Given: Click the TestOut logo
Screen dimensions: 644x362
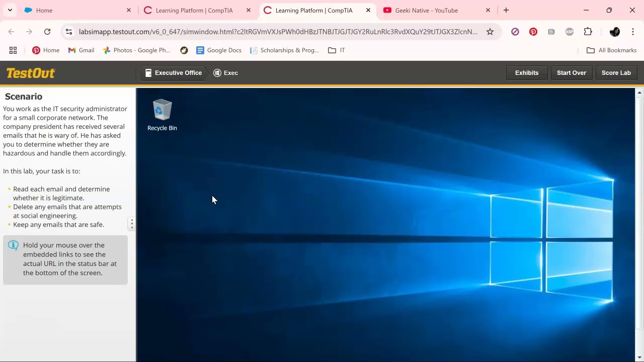Looking at the screenshot, I should pos(31,73).
